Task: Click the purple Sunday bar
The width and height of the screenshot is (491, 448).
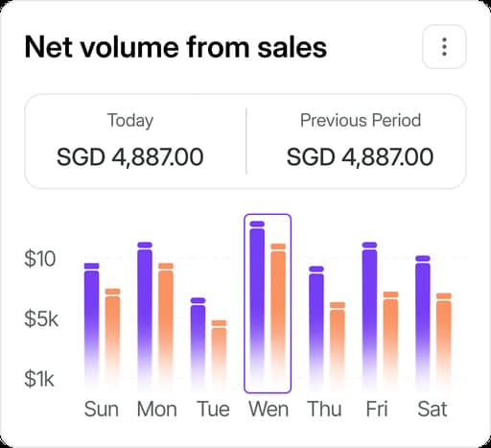Action: click(92, 327)
